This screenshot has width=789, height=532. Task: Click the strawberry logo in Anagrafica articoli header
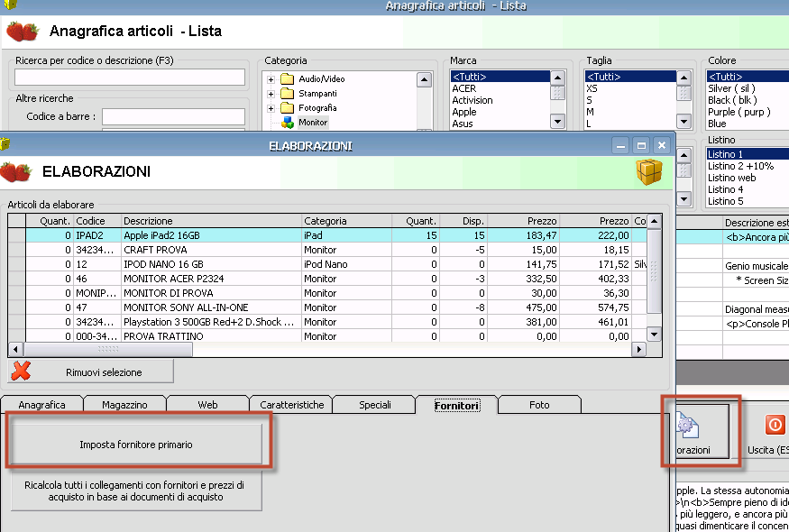click(23, 32)
